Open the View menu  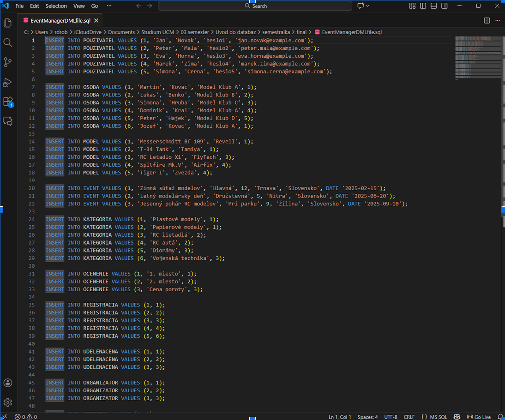(x=79, y=6)
